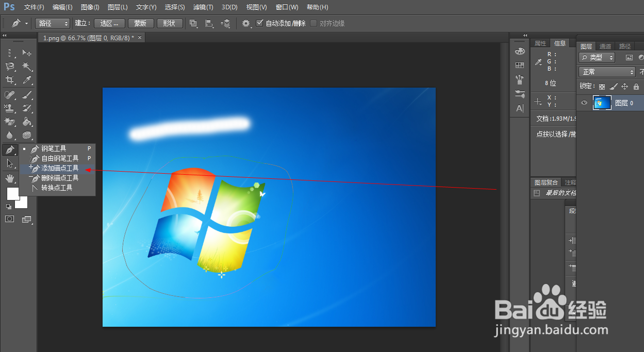This screenshot has height=352, width=644.
Task: Choose 删除锚点工具 from the flyout
Action: tap(58, 178)
